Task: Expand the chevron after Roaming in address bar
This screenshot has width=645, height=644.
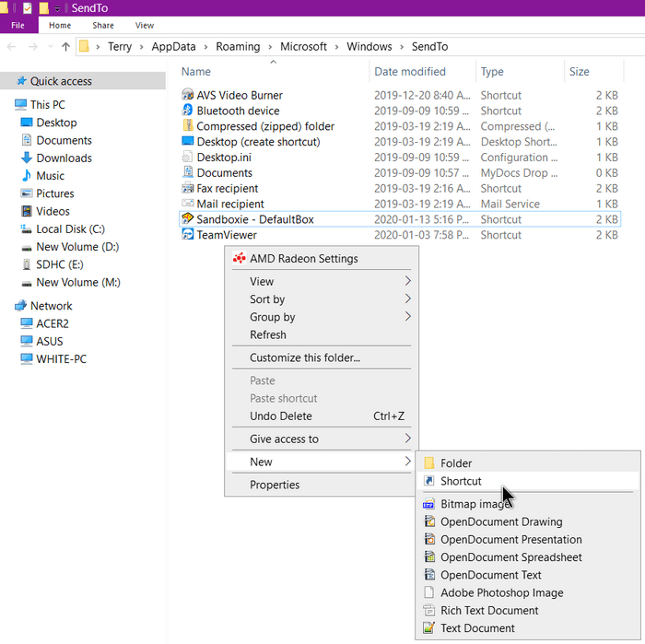Action: tap(270, 47)
